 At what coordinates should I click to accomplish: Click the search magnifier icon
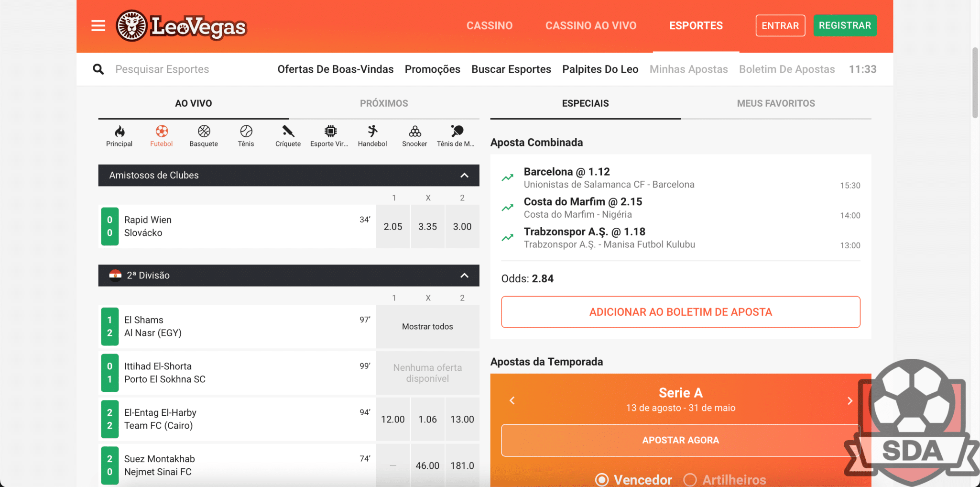(x=98, y=69)
